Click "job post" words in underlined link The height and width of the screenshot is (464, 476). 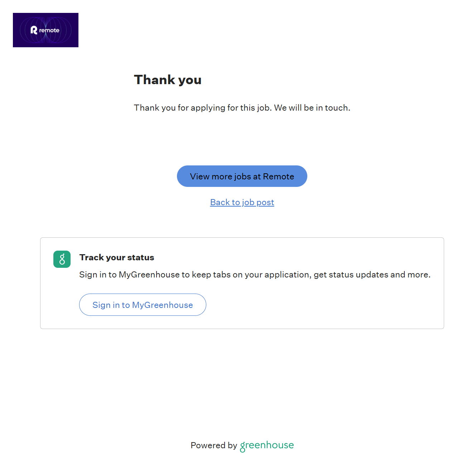tap(258, 202)
